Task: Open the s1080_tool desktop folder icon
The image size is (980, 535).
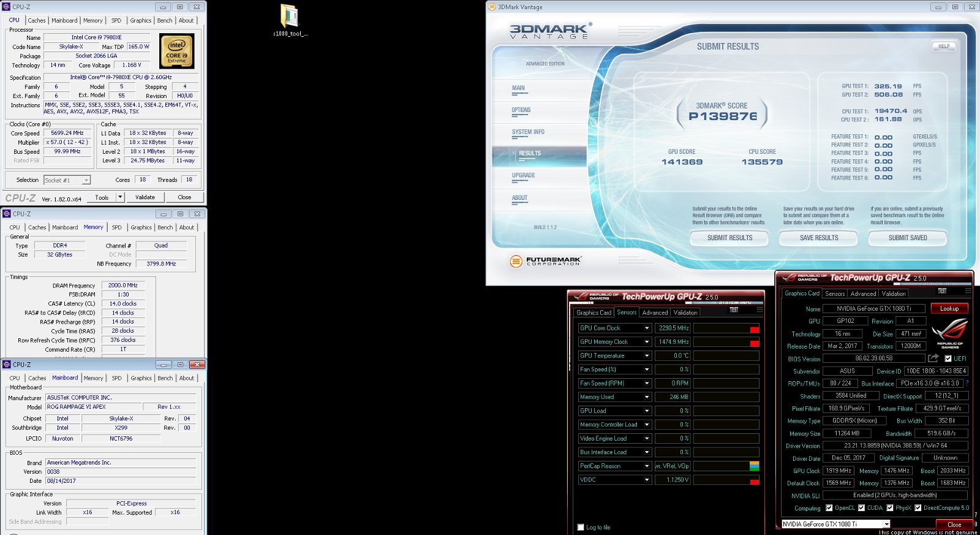Action: point(290,20)
